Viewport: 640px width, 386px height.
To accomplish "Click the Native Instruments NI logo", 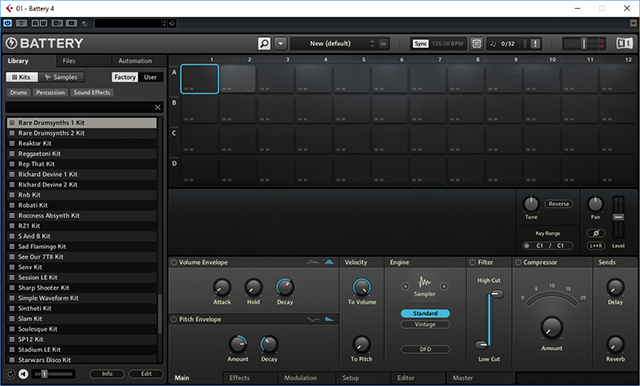I will [x=624, y=43].
